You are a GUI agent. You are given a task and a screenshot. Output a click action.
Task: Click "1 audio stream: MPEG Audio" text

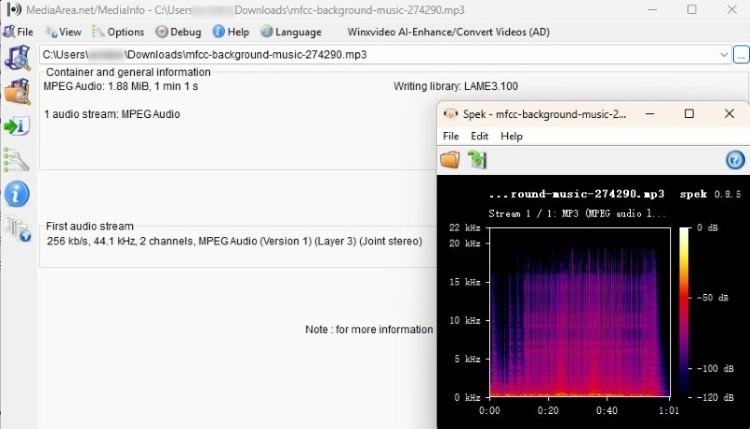click(112, 114)
